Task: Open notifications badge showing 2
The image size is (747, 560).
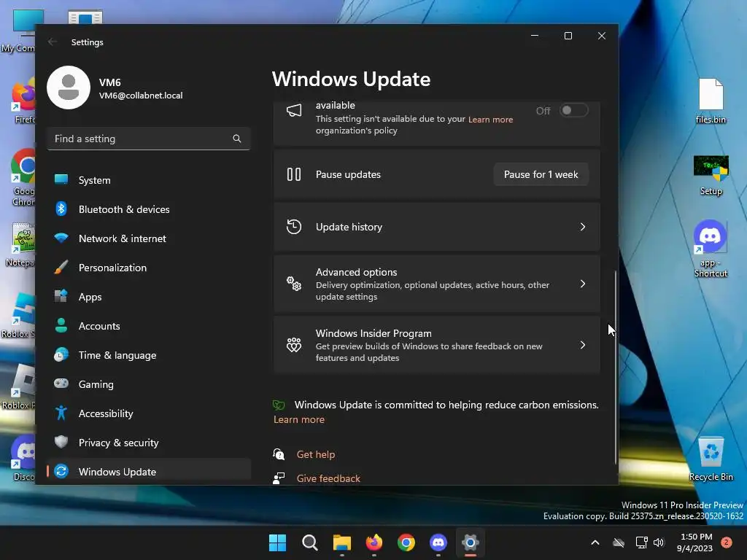Action: click(727, 542)
